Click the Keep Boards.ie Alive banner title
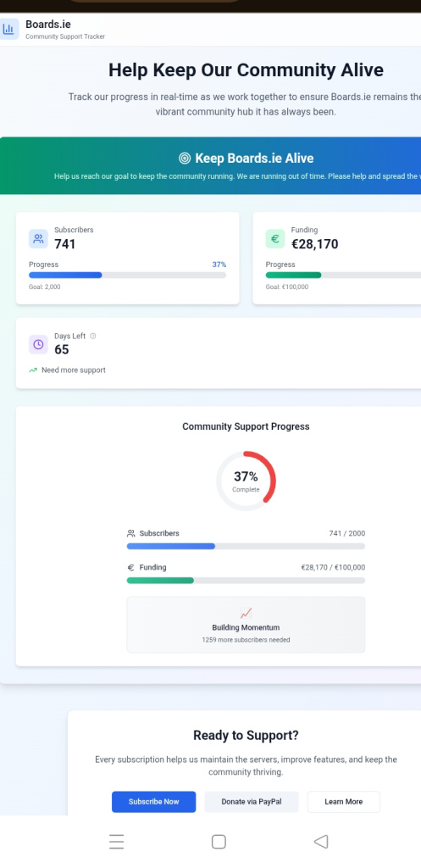The height and width of the screenshot is (868, 421). 254,159
